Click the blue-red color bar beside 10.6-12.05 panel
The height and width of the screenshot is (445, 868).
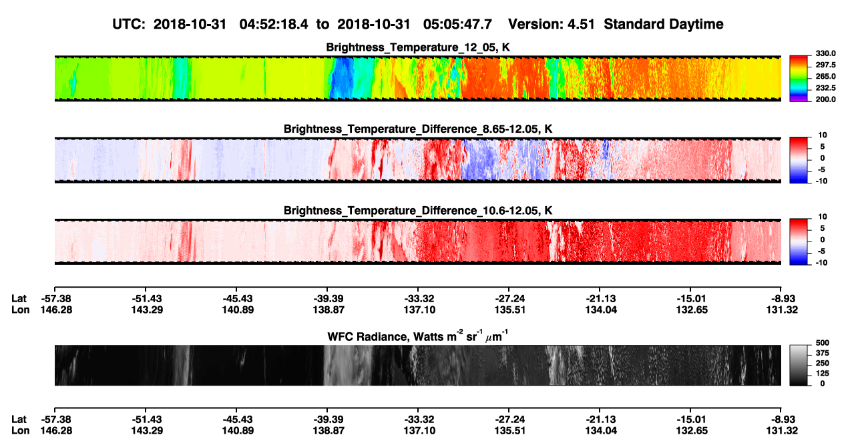click(799, 242)
